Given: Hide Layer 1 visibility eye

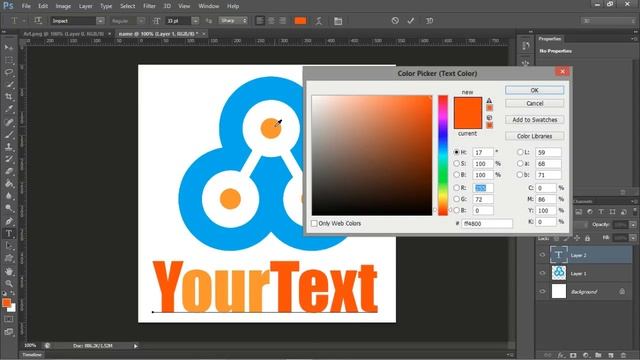Looking at the screenshot, I should pyautogui.click(x=542, y=273).
